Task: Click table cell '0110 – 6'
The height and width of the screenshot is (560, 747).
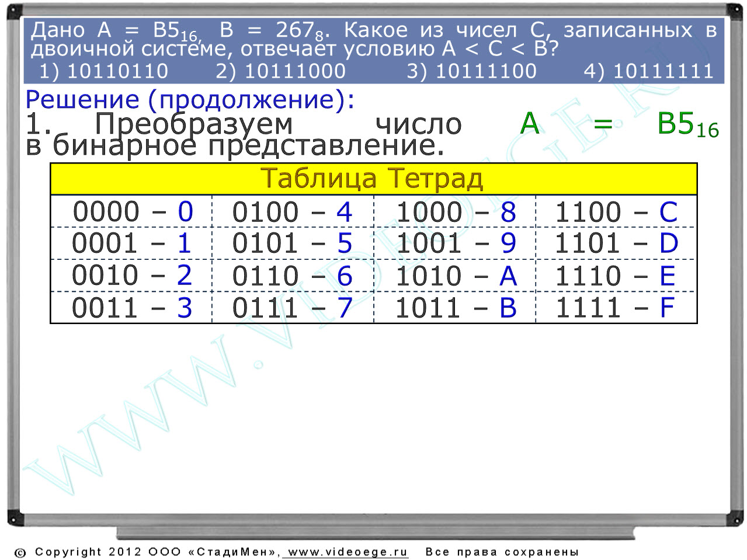Action: pyautogui.click(x=293, y=275)
